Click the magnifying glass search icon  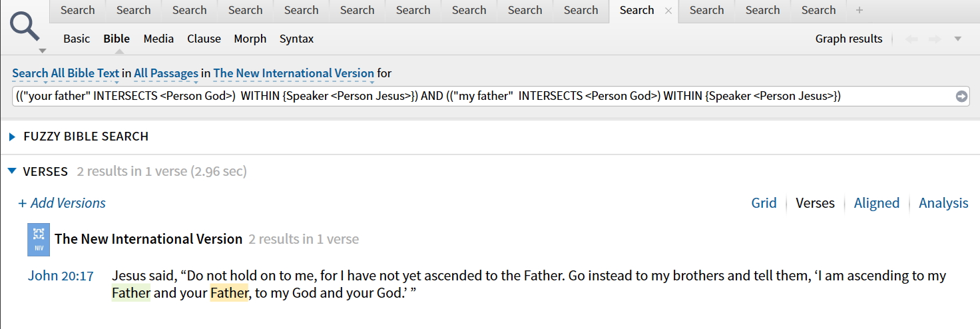pos(25,27)
